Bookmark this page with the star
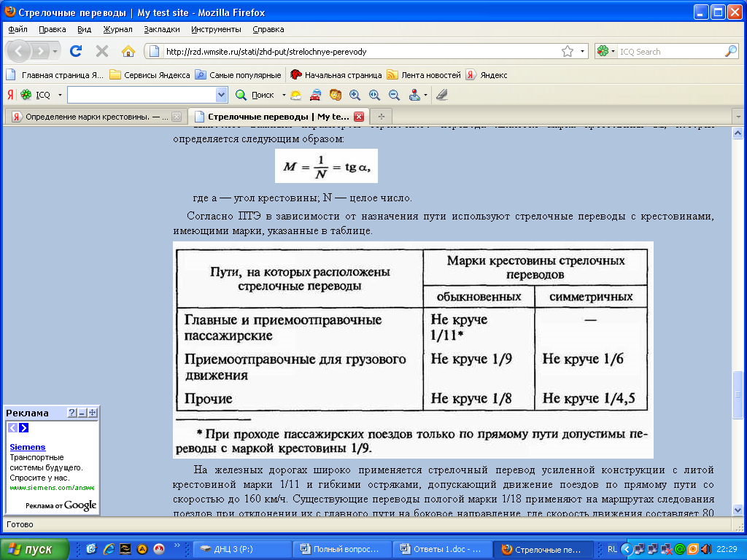Viewport: 747px width, 560px height. pos(568,52)
